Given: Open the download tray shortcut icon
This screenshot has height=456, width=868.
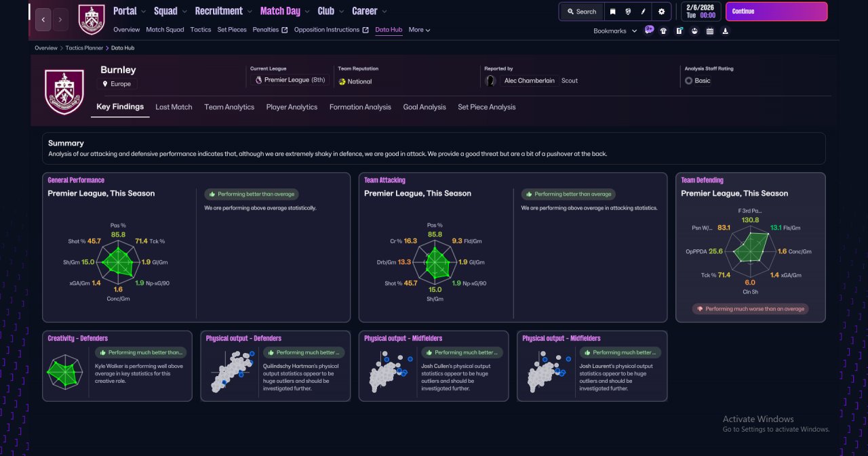Looking at the screenshot, I should [726, 30].
